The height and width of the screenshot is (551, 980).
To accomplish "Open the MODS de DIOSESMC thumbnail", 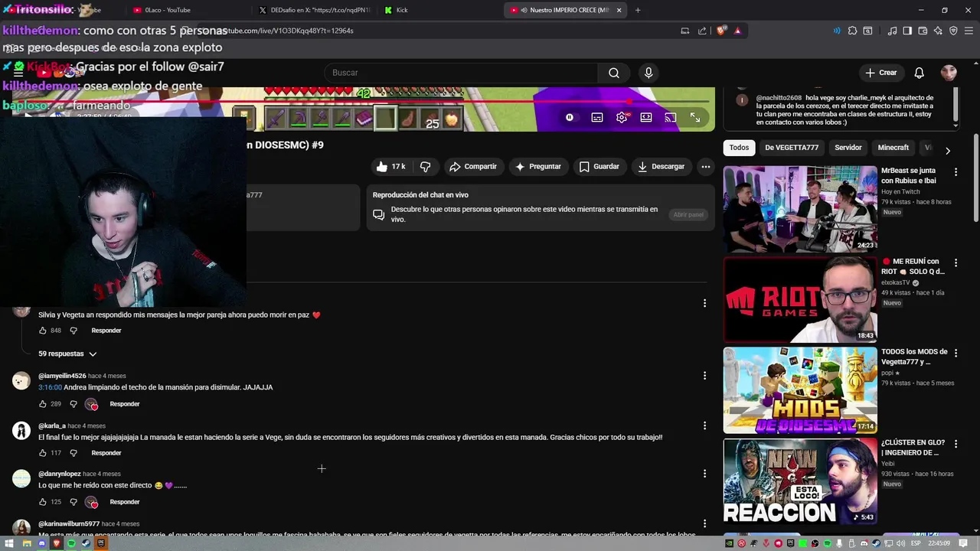I will (800, 390).
